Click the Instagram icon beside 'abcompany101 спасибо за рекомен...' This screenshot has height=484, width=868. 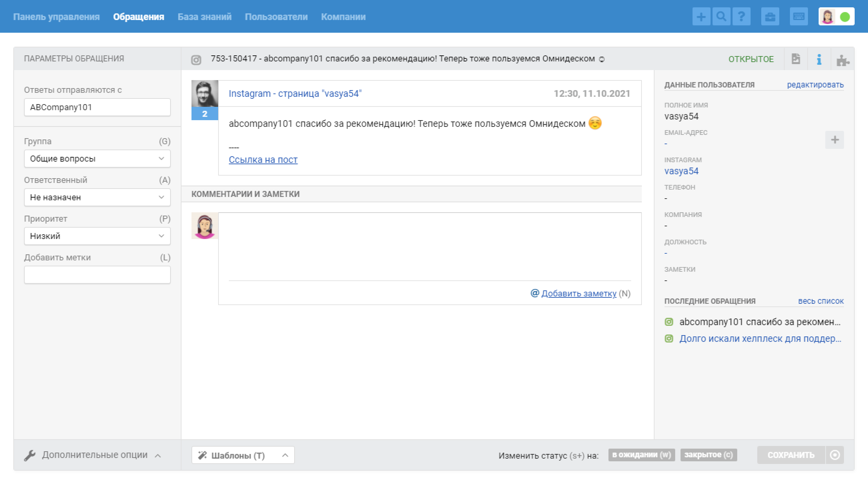pyautogui.click(x=669, y=321)
